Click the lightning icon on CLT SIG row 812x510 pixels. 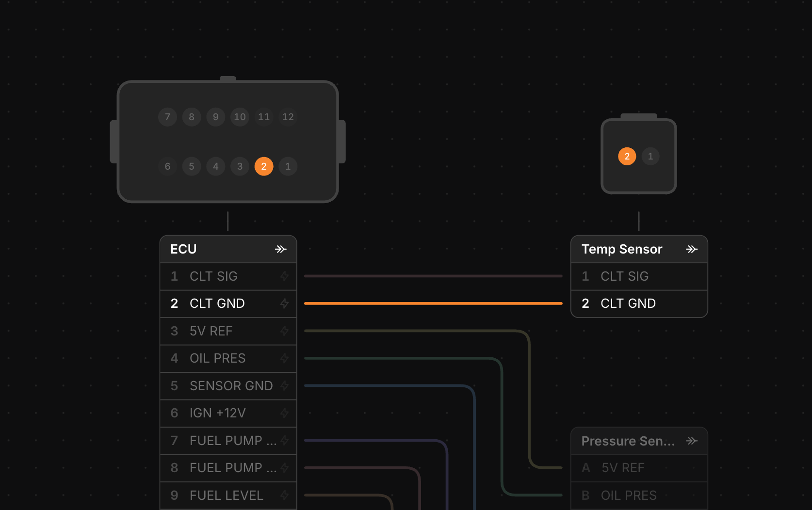[x=285, y=276]
